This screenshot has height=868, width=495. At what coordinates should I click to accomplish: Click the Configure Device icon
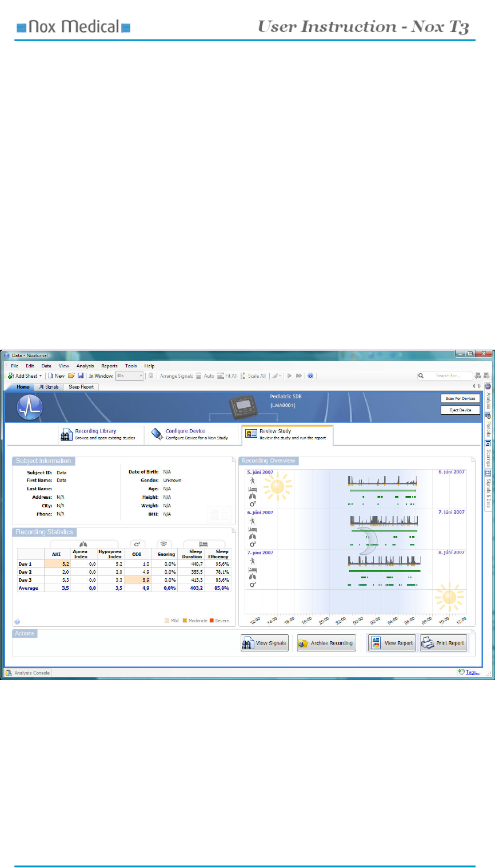[x=157, y=435]
